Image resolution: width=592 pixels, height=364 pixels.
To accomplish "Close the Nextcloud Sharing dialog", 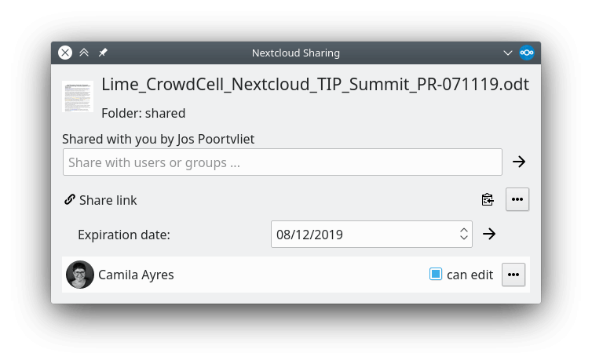I will (x=65, y=53).
